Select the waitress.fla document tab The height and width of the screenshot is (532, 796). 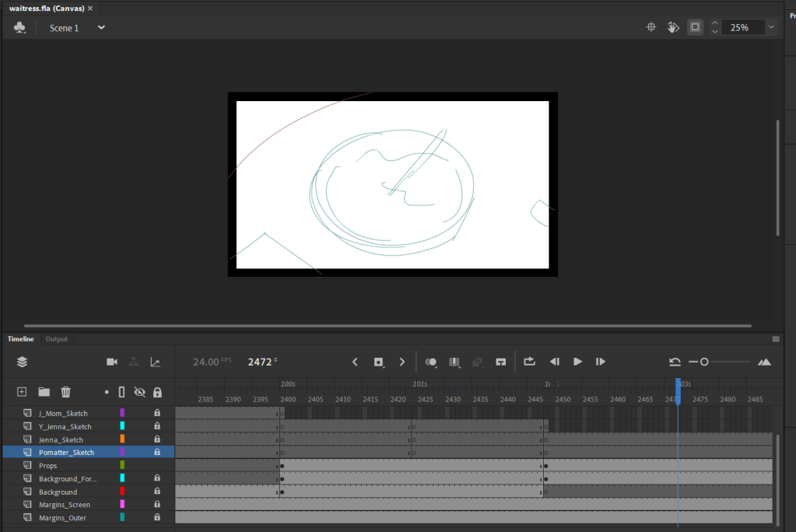tap(47, 8)
